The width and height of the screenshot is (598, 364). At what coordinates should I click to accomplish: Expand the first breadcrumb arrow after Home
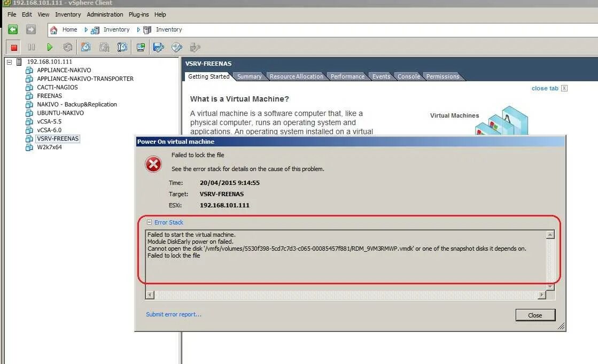pos(86,30)
